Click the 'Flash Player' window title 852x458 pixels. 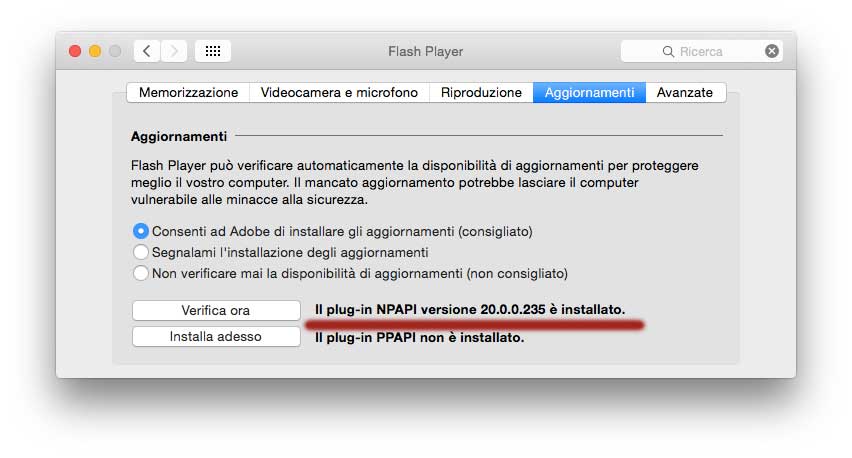(425, 51)
